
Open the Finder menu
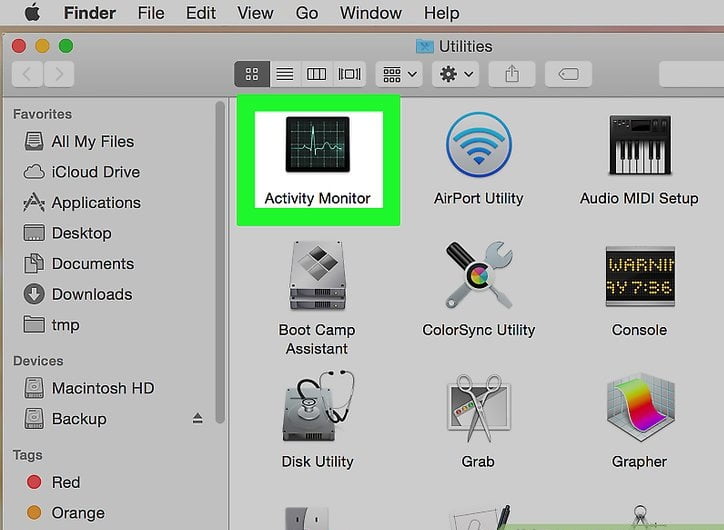point(90,13)
